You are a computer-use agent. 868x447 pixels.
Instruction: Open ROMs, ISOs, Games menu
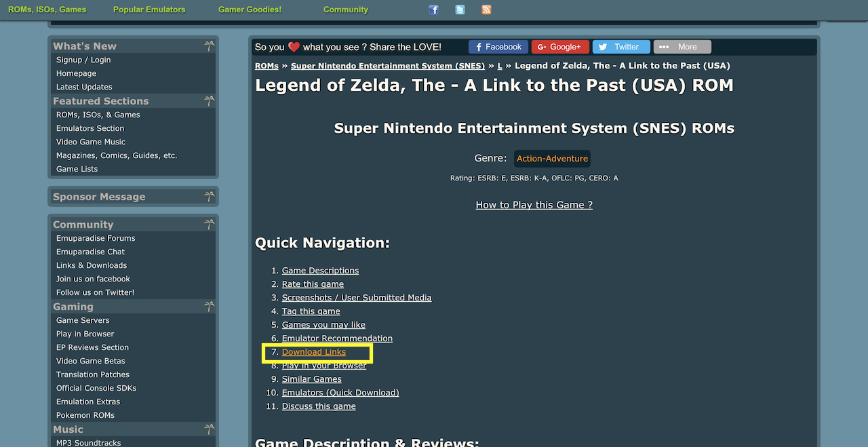47,9
